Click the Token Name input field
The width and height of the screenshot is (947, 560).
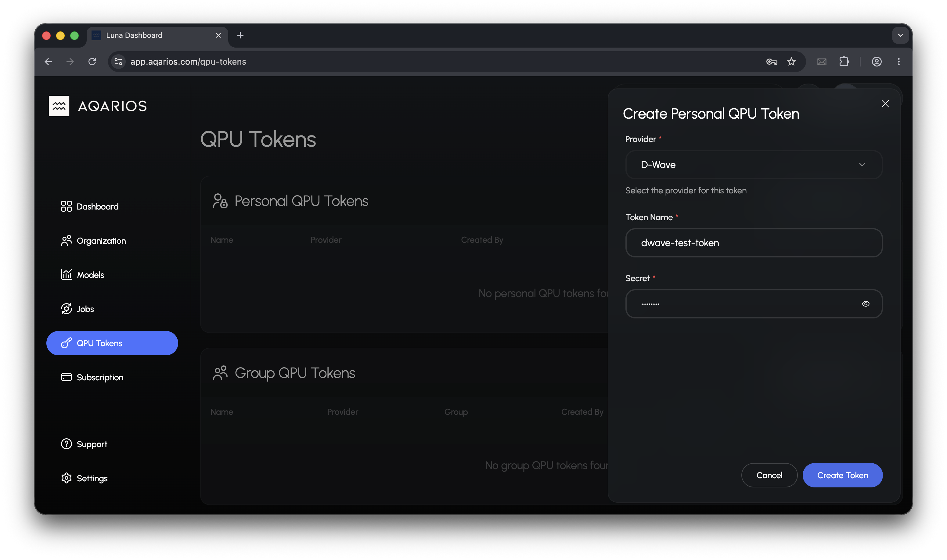pos(754,243)
